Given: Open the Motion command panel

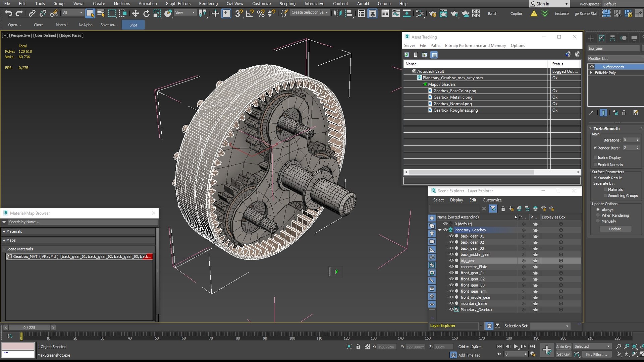Looking at the screenshot, I should 624,38.
